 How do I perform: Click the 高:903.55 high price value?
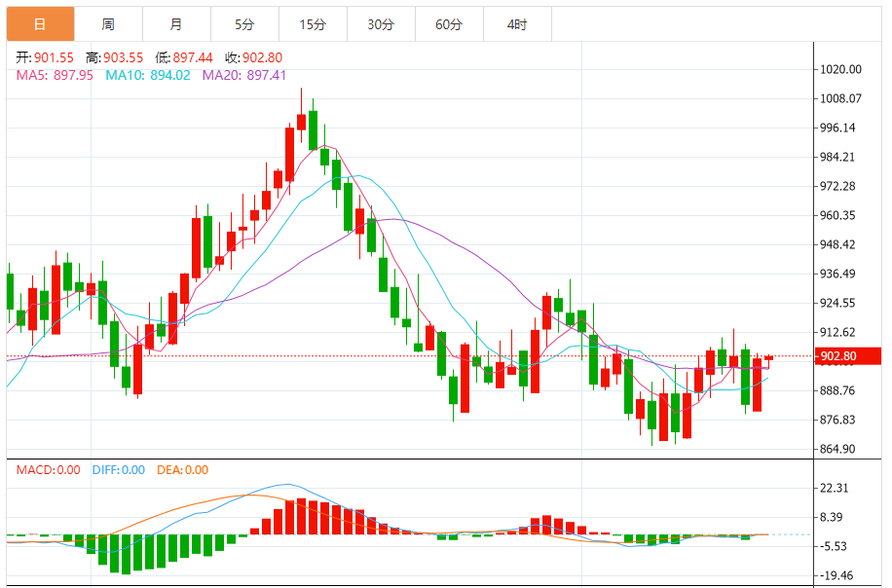pos(114,57)
